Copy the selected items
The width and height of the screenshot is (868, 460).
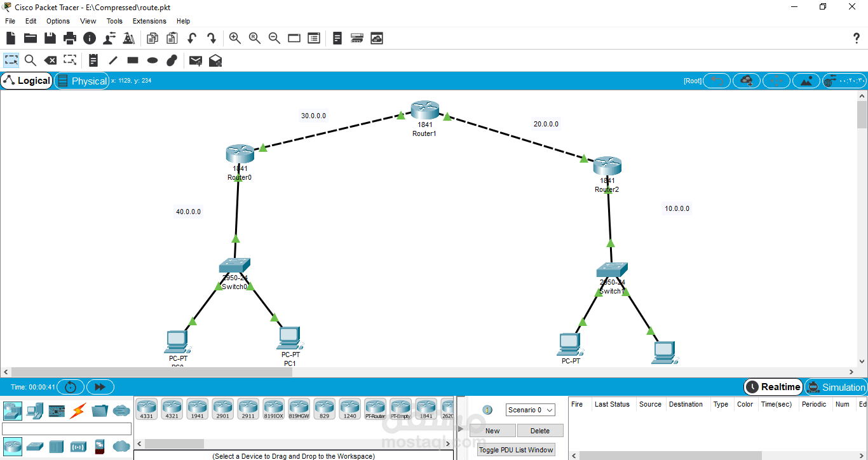(x=153, y=38)
